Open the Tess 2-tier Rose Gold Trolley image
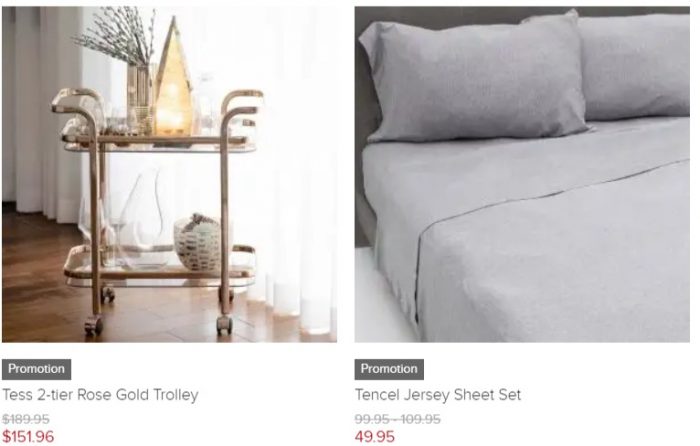Screen dimensions: 700x446 pyautogui.click(x=169, y=174)
